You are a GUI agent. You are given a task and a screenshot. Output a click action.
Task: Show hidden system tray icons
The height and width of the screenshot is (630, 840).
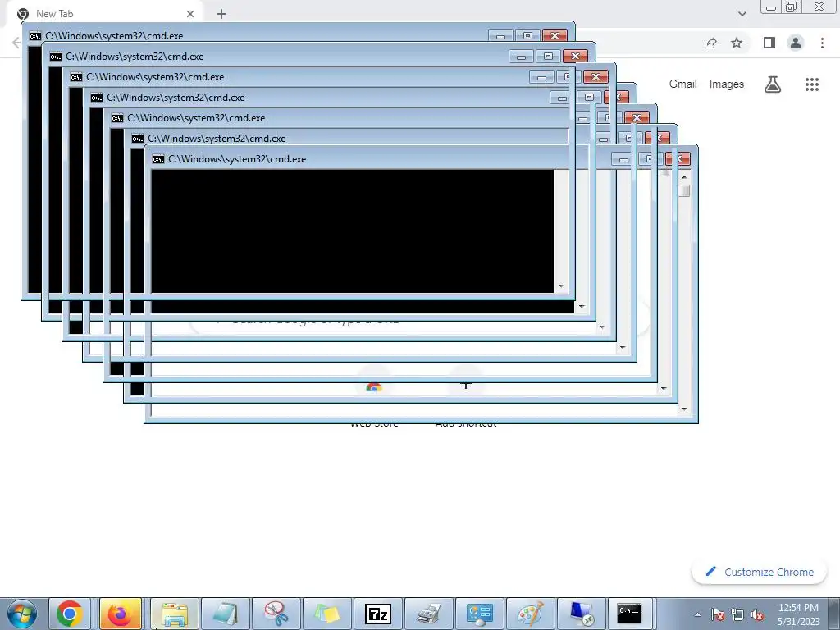pos(697,615)
